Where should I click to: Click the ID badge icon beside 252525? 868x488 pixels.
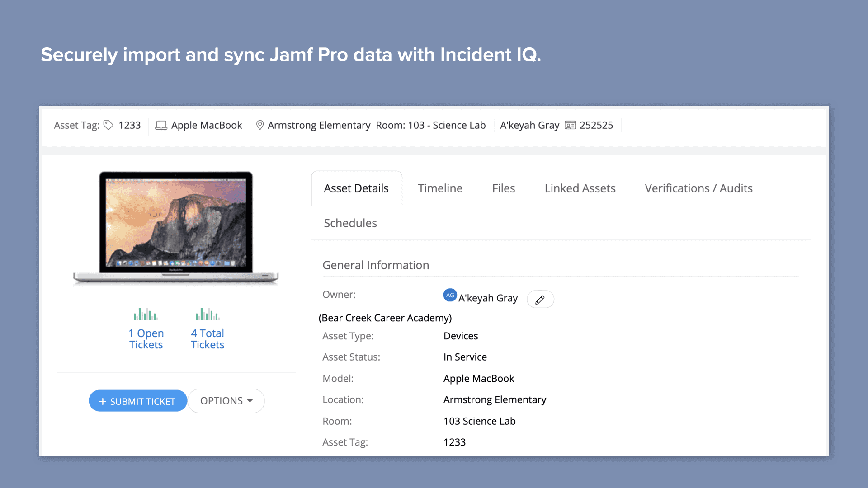[571, 125]
